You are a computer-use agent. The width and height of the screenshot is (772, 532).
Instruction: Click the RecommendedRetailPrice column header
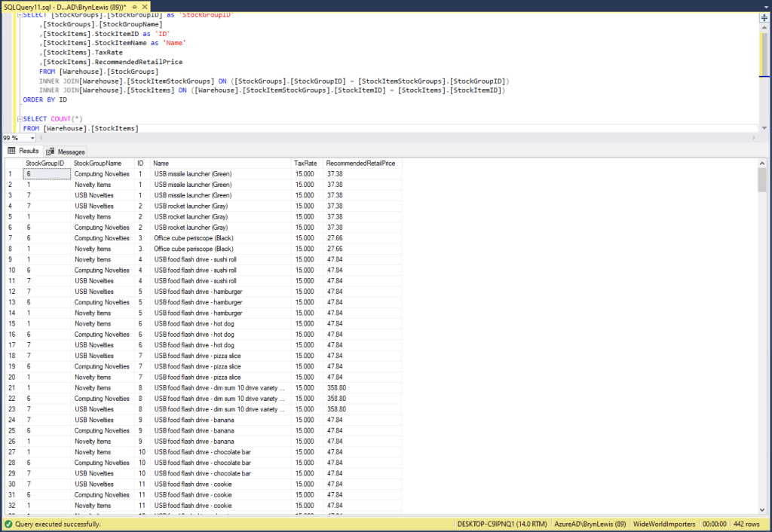pos(360,163)
